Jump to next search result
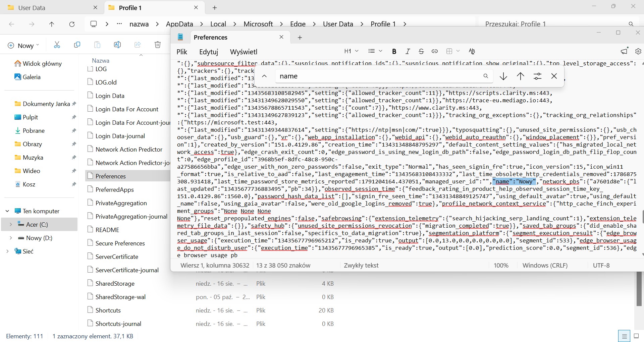The width and height of the screenshot is (644, 342). click(503, 76)
